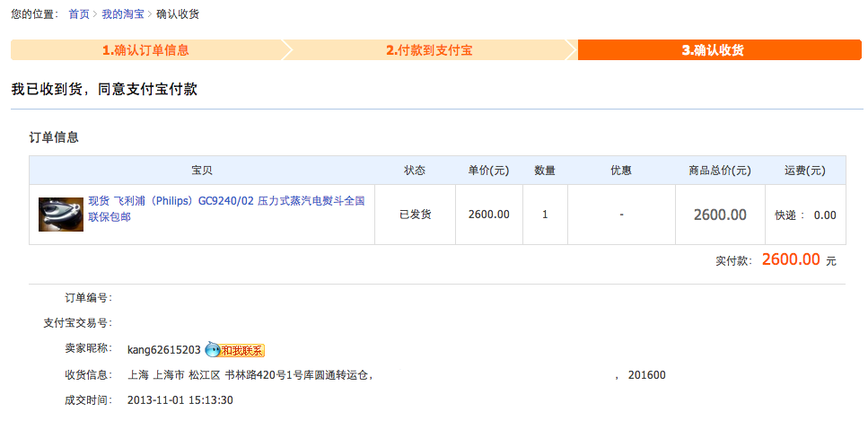Click the 商品总价 2600.00 value cell
The image size is (868, 421).
720,215
